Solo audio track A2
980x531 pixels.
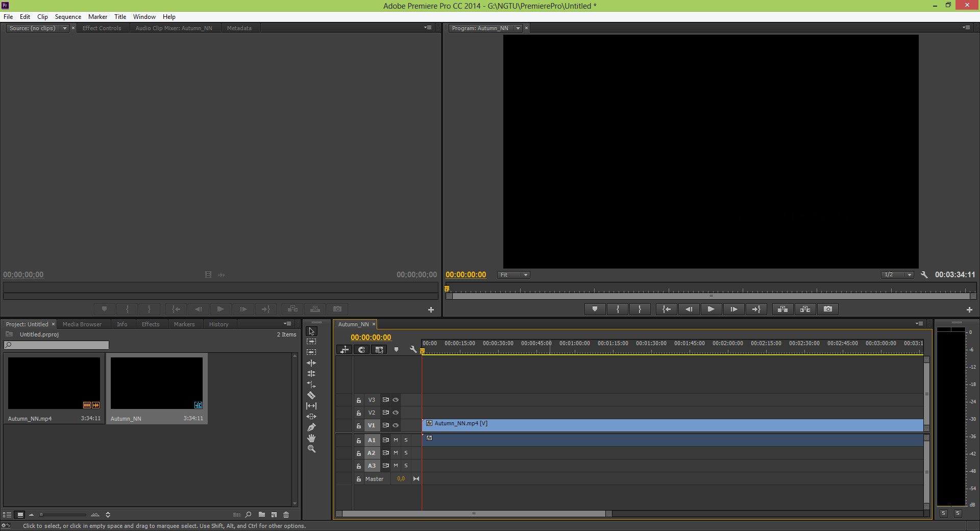pyautogui.click(x=406, y=453)
